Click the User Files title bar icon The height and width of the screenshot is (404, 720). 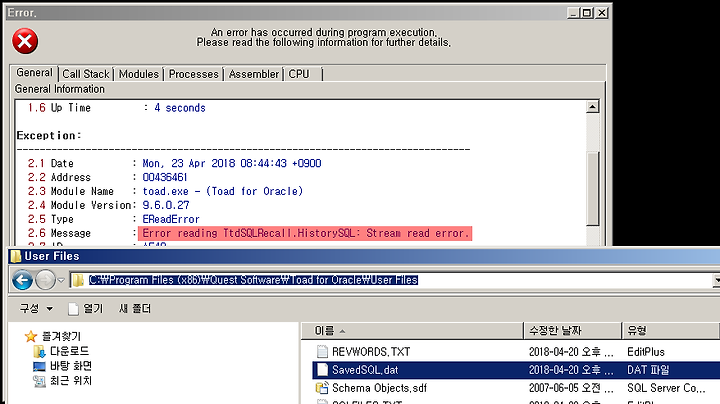(16, 256)
